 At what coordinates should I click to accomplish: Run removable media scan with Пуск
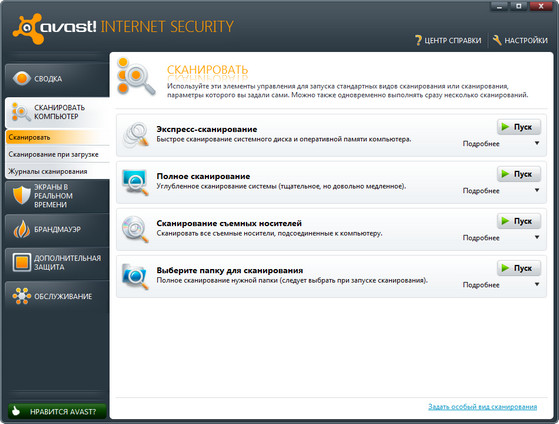coord(519,221)
